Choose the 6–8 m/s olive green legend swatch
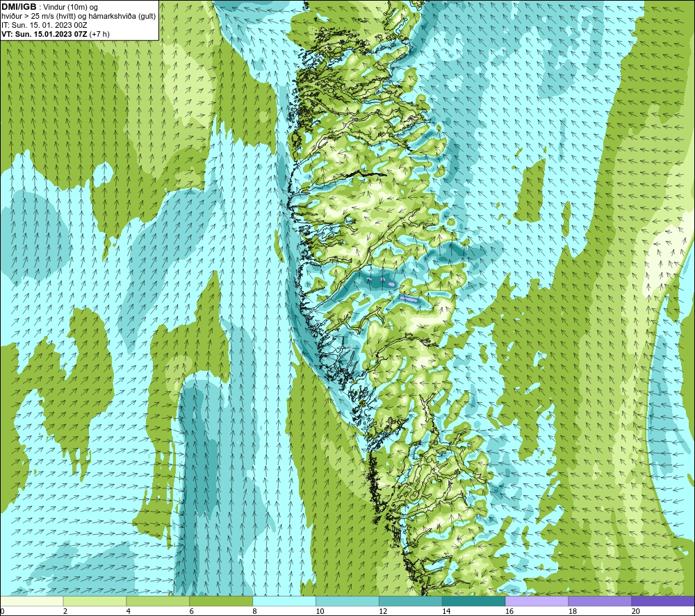Screen dimensions: 695x616 tap(221, 601)
